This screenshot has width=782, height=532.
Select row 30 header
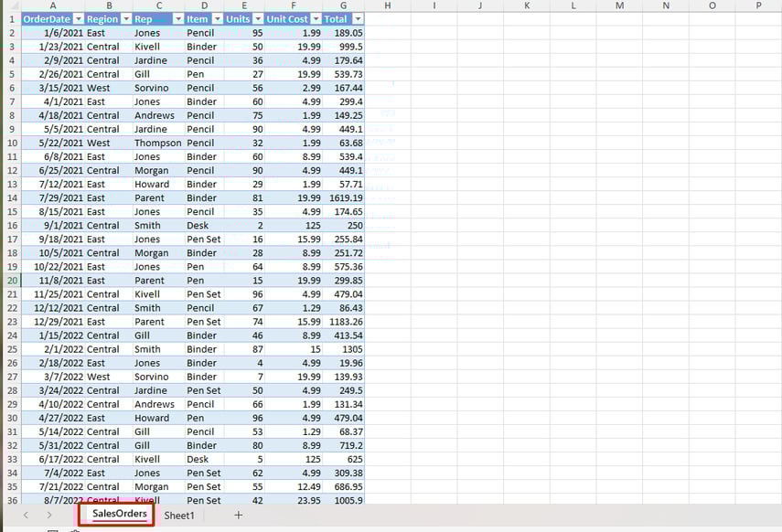tap(12, 419)
